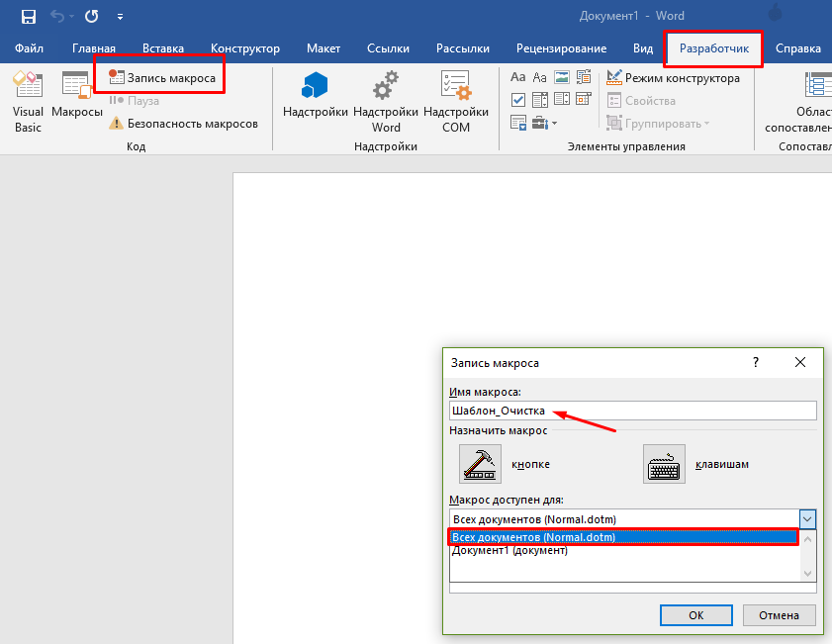Confirm the dialog with OK
The height and width of the screenshot is (644, 832).
(695, 614)
